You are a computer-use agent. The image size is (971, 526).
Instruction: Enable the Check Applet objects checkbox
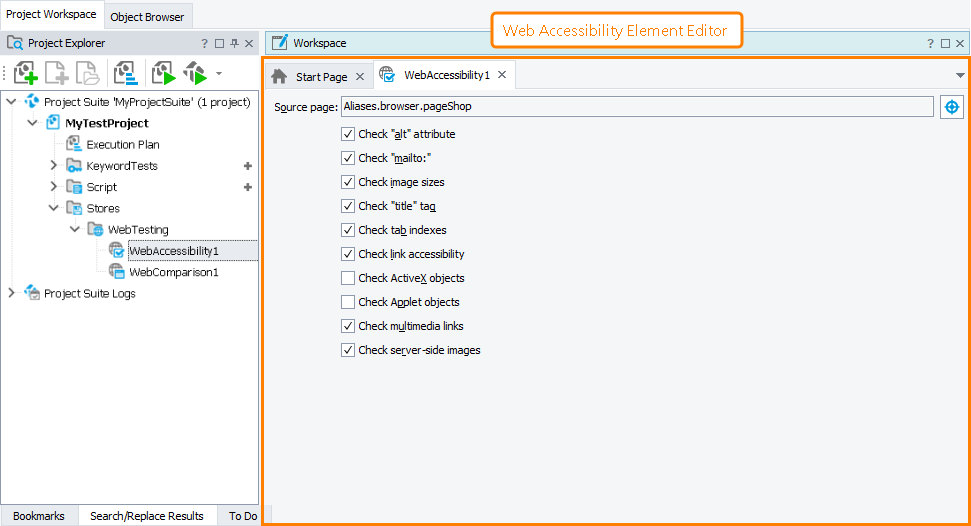click(x=348, y=302)
